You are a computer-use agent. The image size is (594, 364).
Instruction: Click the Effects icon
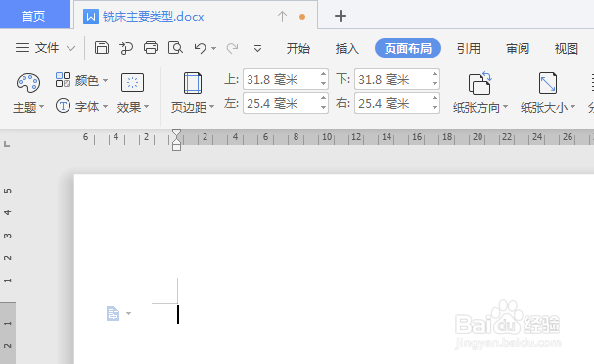click(x=132, y=82)
